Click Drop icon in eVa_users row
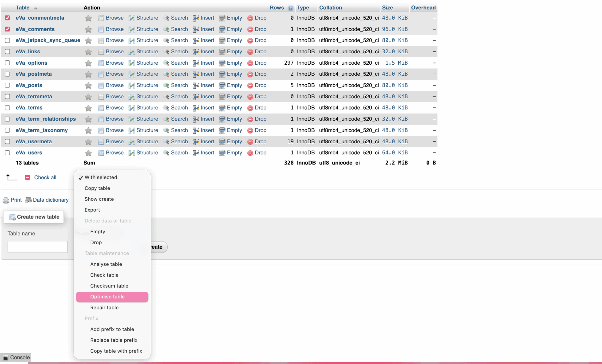The image size is (602, 364). point(250,153)
